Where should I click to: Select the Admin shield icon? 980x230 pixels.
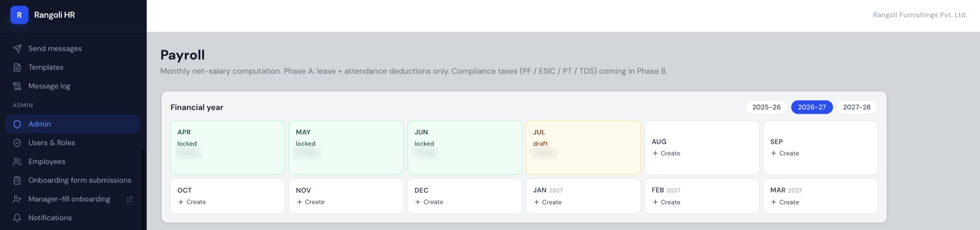pyautogui.click(x=17, y=124)
